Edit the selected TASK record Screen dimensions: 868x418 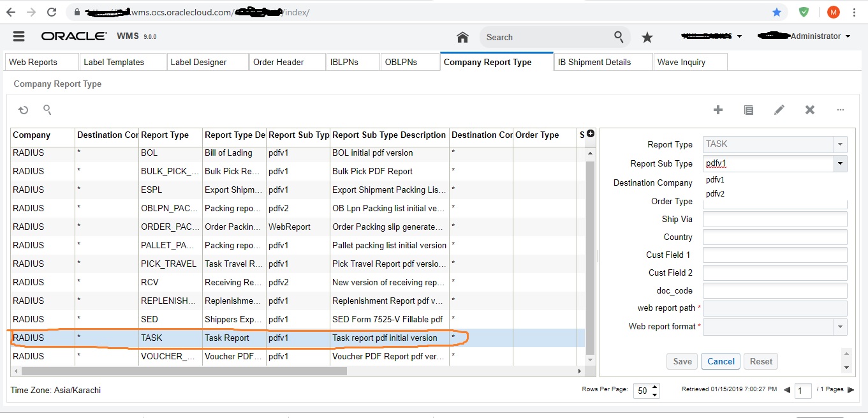779,110
